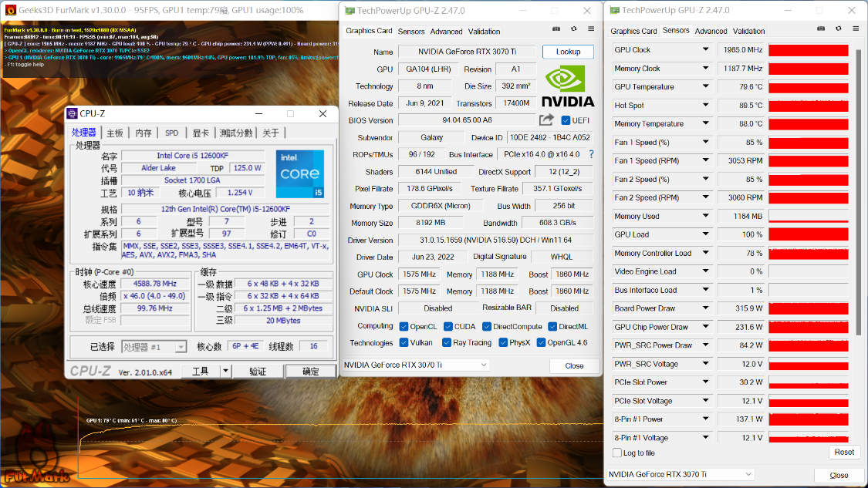868x488 pixels.
Task: Click the Reset button in Sensors window
Action: (844, 452)
